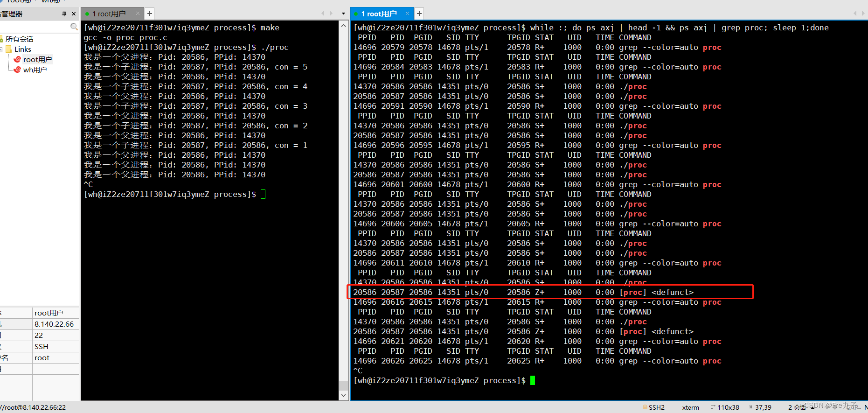Click the PID 20579 grep process line

(x=537, y=47)
